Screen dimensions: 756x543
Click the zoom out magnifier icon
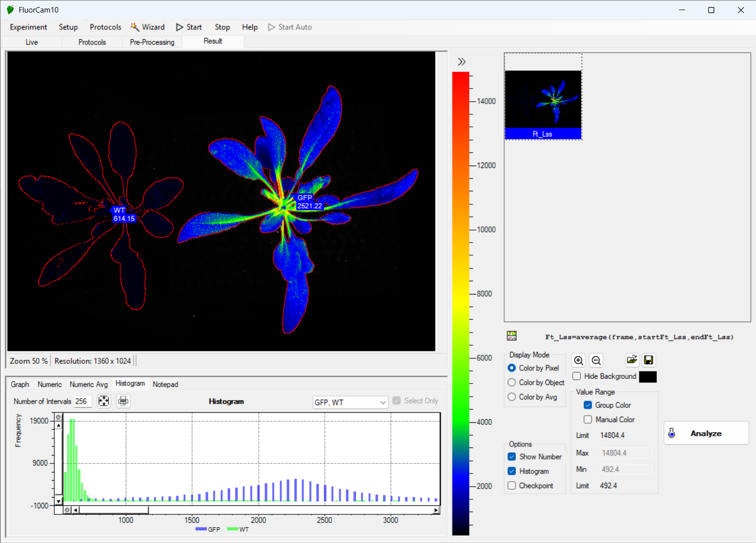click(596, 360)
